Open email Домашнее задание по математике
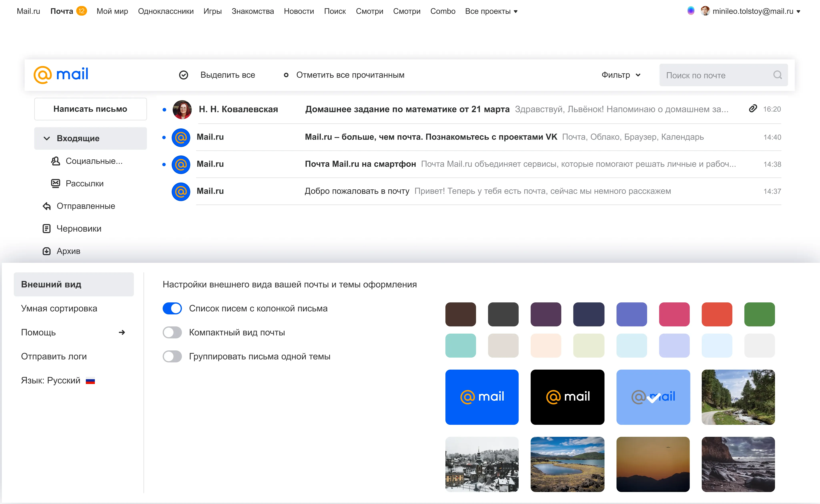 pos(471,109)
